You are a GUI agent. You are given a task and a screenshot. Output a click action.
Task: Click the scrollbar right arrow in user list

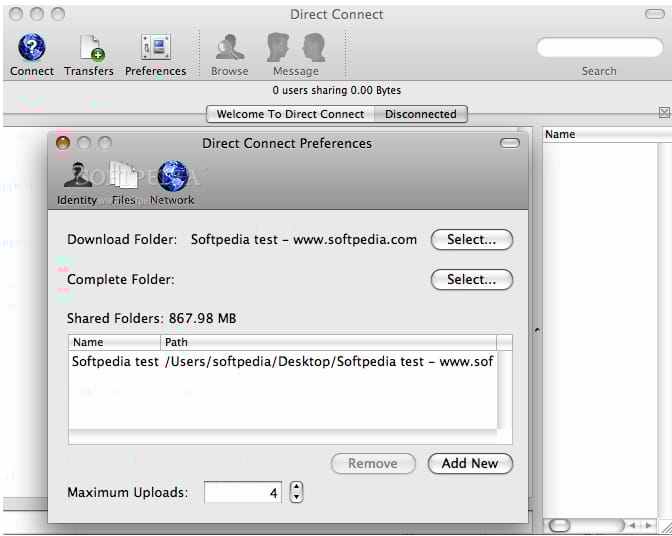coord(648,525)
